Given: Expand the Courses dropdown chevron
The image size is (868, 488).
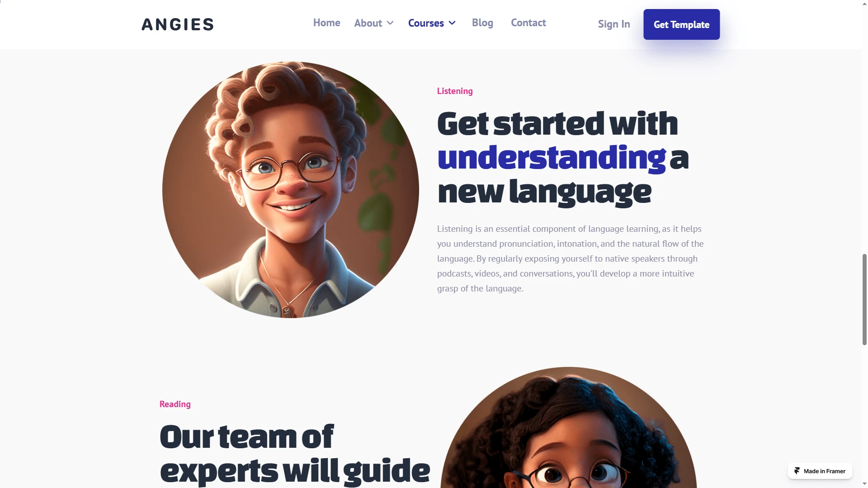Looking at the screenshot, I should point(452,23).
